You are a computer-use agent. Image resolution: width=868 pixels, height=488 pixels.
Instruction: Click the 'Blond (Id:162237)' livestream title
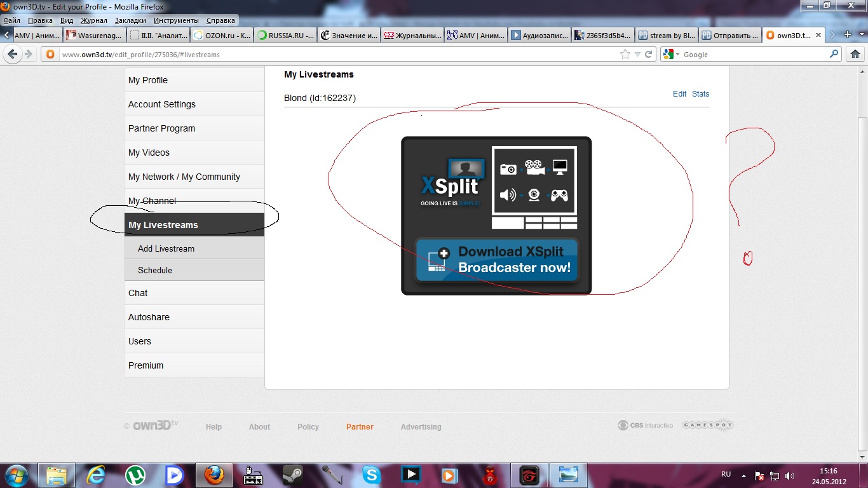[320, 98]
